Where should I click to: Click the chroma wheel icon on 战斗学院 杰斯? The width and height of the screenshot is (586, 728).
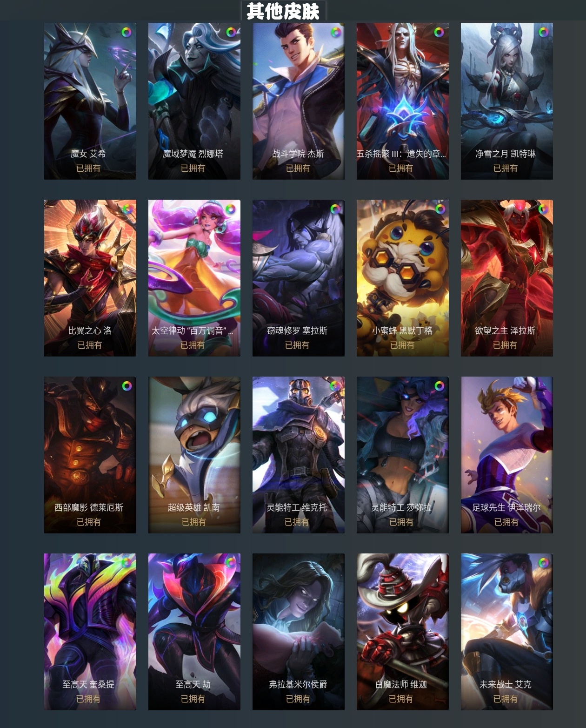coord(335,32)
